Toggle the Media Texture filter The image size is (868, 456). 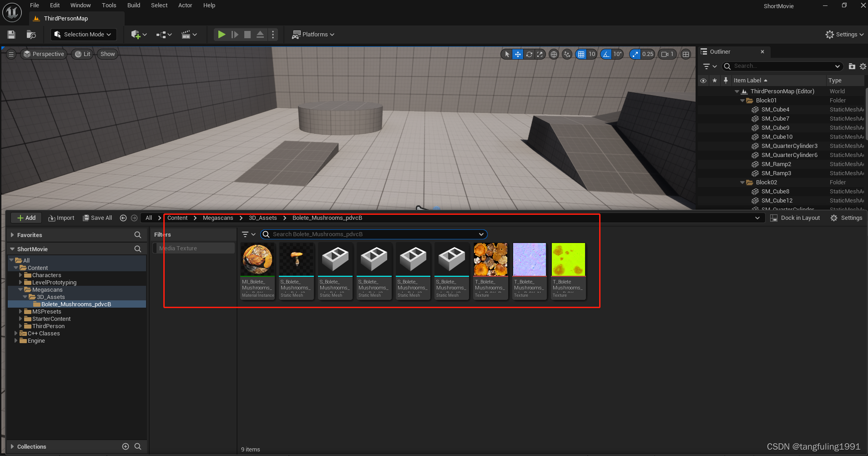coord(193,248)
